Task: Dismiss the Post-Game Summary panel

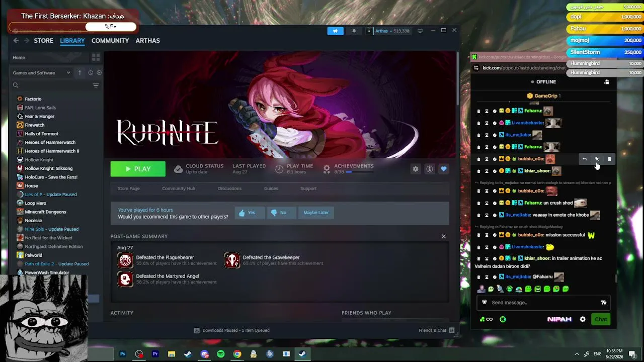Action: tap(444, 236)
